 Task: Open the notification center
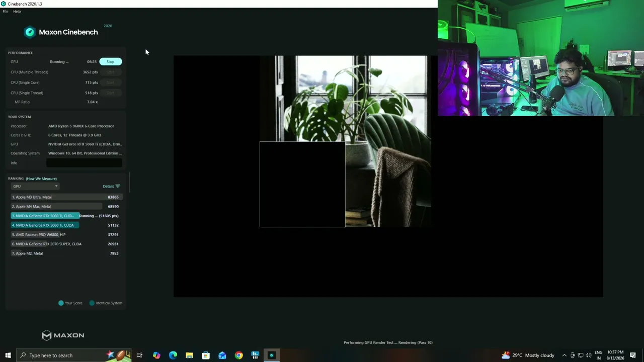633,355
